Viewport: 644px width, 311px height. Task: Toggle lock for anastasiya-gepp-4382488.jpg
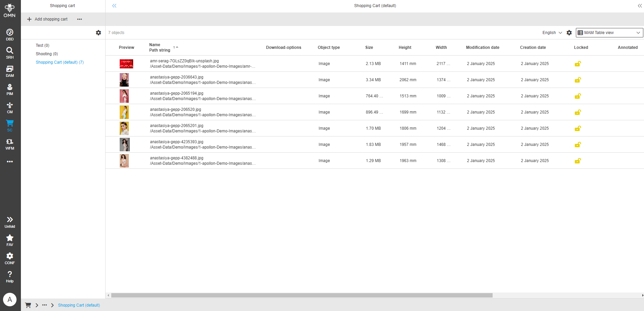578,161
